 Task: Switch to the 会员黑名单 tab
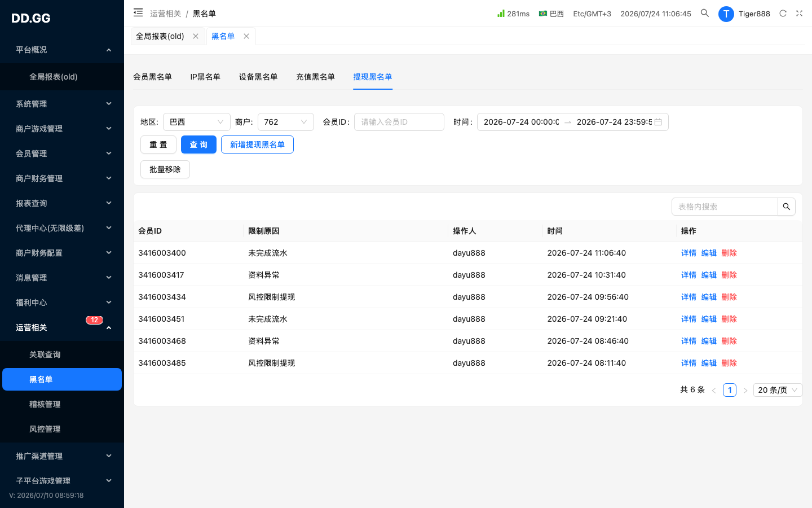point(152,77)
